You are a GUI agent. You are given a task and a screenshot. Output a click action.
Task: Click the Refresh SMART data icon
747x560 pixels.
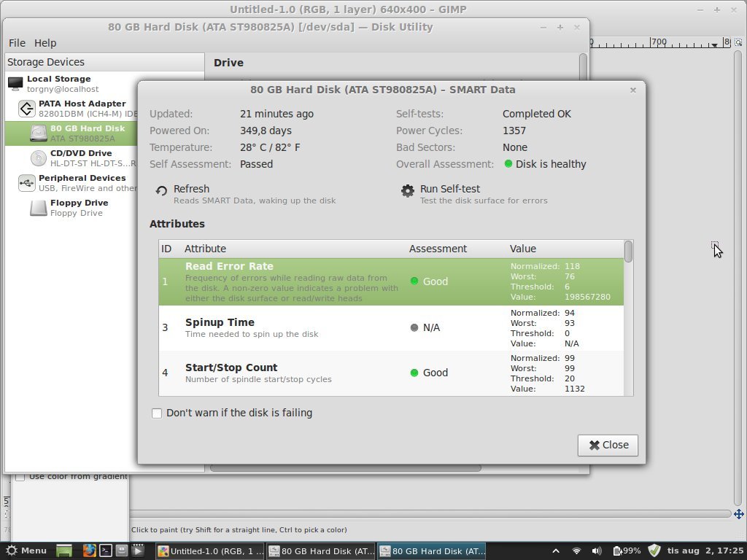(161, 191)
